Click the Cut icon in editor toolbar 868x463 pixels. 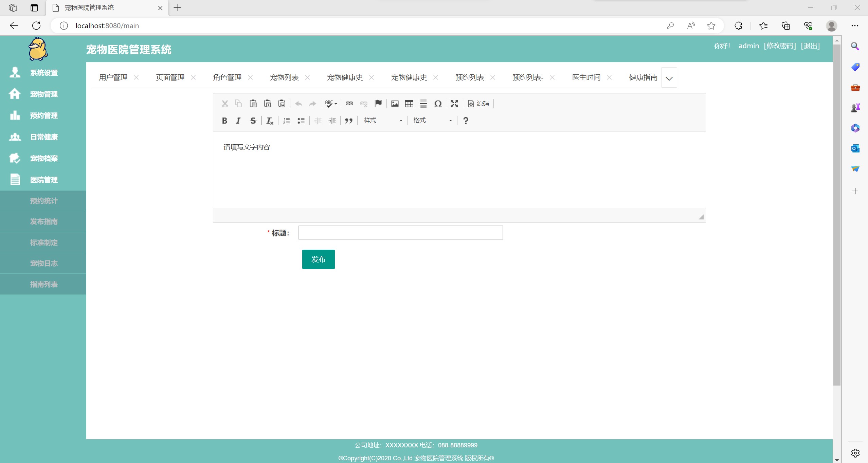click(x=225, y=104)
